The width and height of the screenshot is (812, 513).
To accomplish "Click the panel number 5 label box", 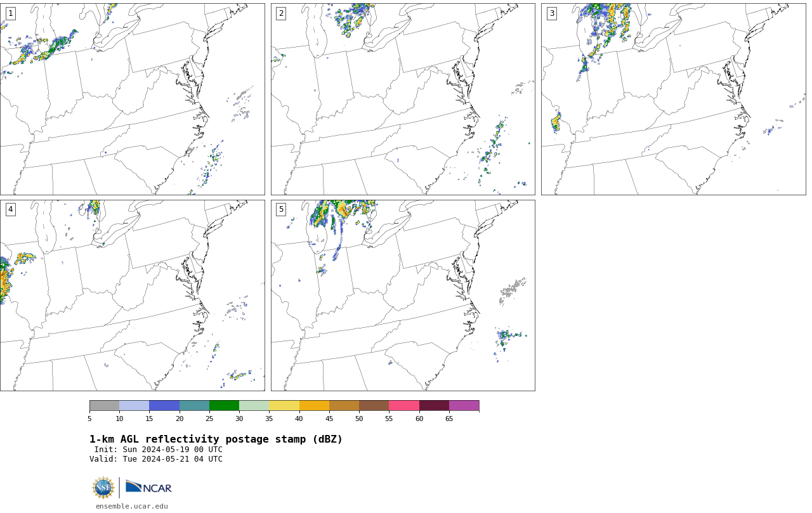I will click(281, 209).
